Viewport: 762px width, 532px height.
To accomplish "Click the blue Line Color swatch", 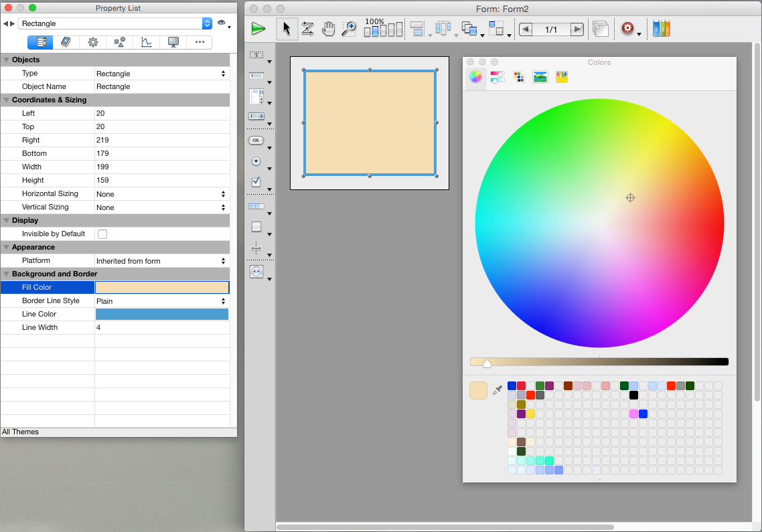I will [161, 315].
